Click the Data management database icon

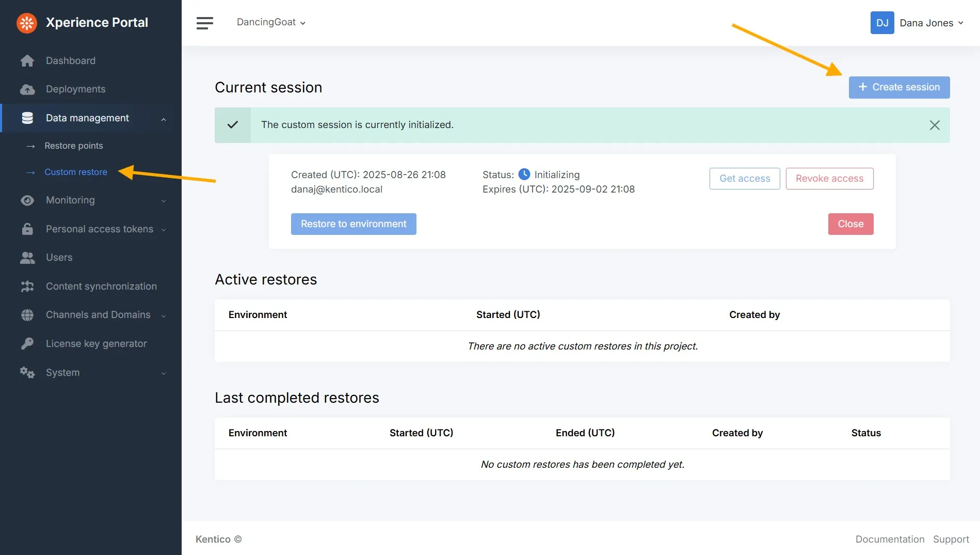pos(27,118)
